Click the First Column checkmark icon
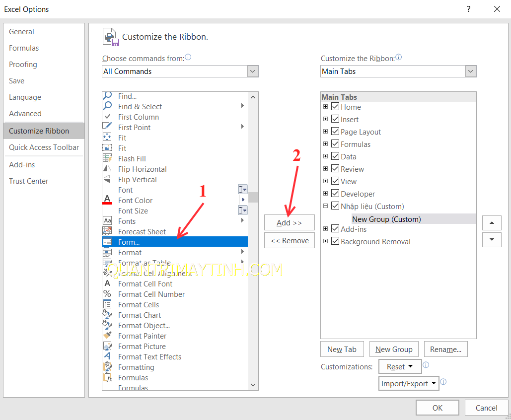This screenshot has height=420, width=511. [x=107, y=116]
